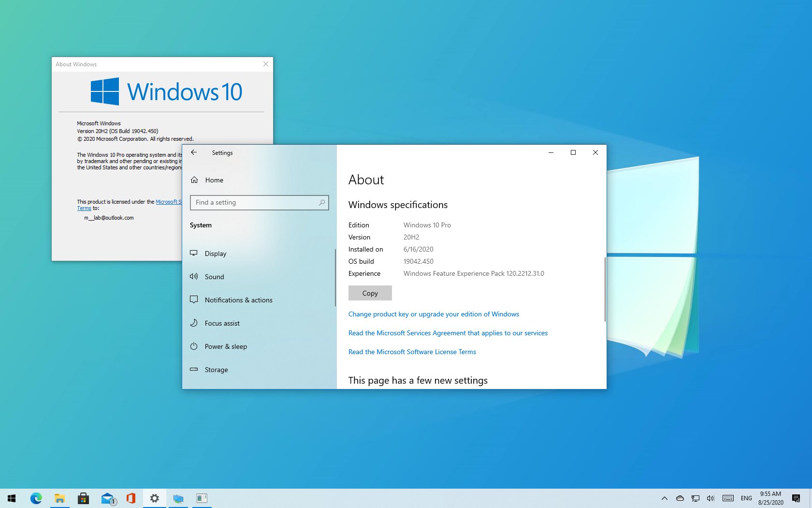Click Copy to copy Windows specifications
This screenshot has width=812, height=508.
click(370, 293)
